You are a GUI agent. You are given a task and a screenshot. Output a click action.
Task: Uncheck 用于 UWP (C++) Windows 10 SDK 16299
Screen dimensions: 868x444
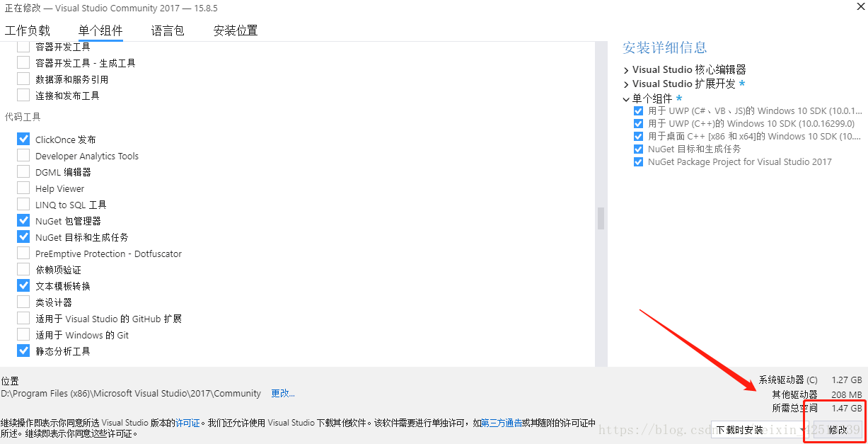click(x=639, y=124)
